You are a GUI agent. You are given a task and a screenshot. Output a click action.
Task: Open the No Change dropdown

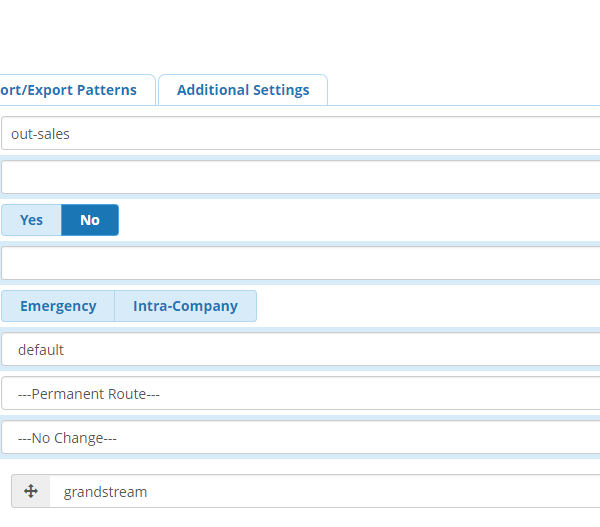pos(300,438)
